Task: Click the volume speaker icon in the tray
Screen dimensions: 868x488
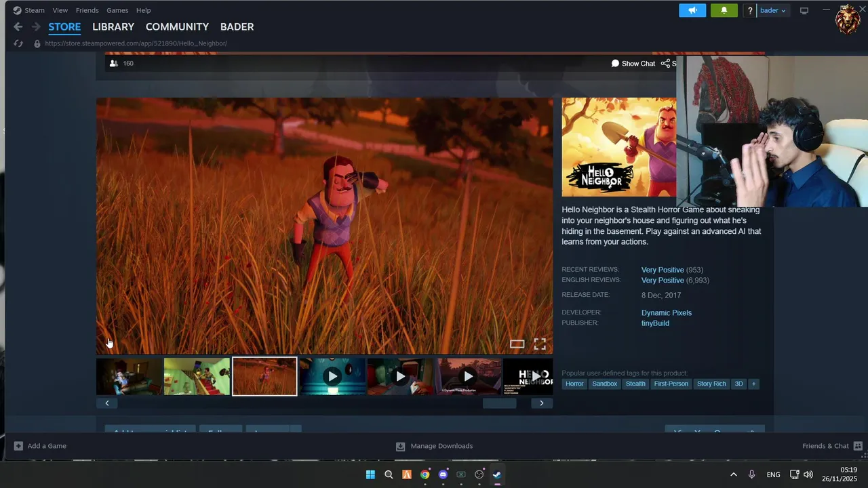Action: tap(808, 474)
